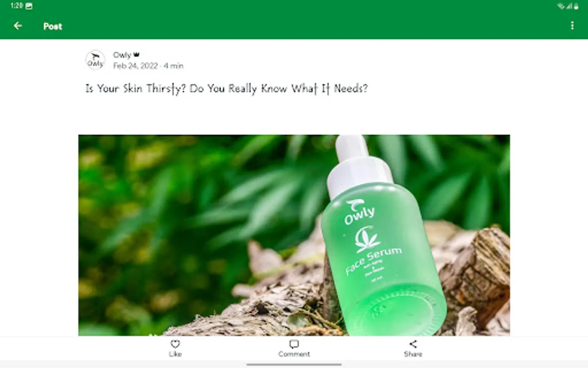The width and height of the screenshot is (588, 368).
Task: Tap the bottom navigation gesture handle
Action: click(x=294, y=364)
